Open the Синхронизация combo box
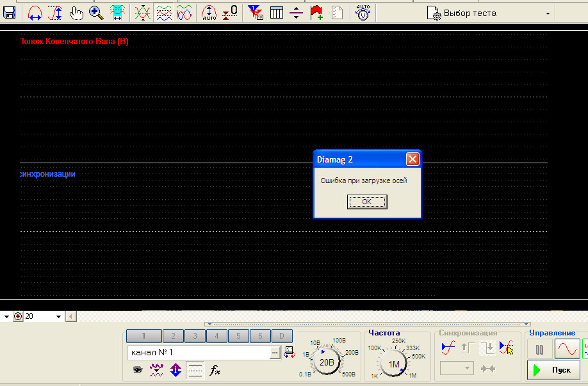588x386 pixels. (x=457, y=368)
